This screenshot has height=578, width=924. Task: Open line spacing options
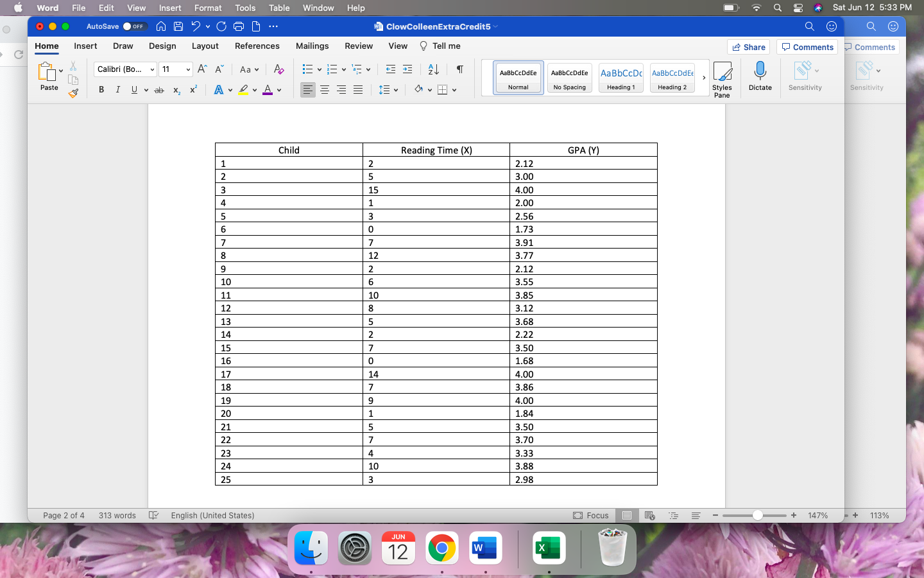click(388, 90)
